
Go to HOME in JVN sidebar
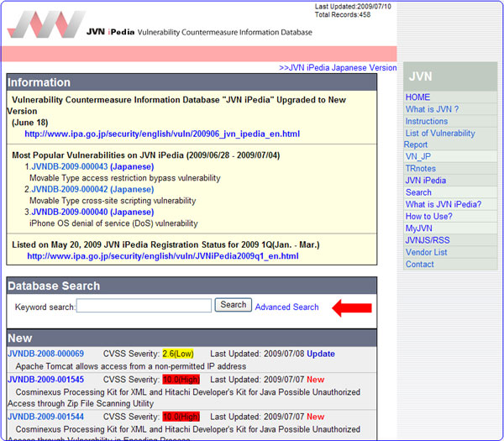pos(417,97)
